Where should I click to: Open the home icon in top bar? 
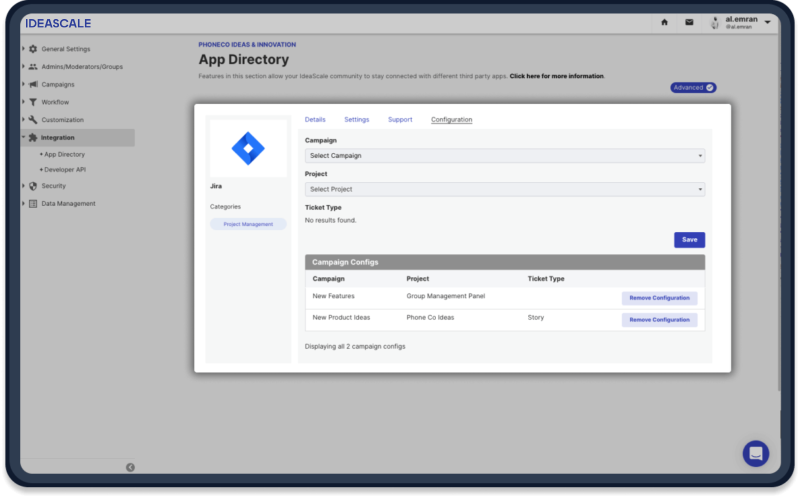coord(664,22)
